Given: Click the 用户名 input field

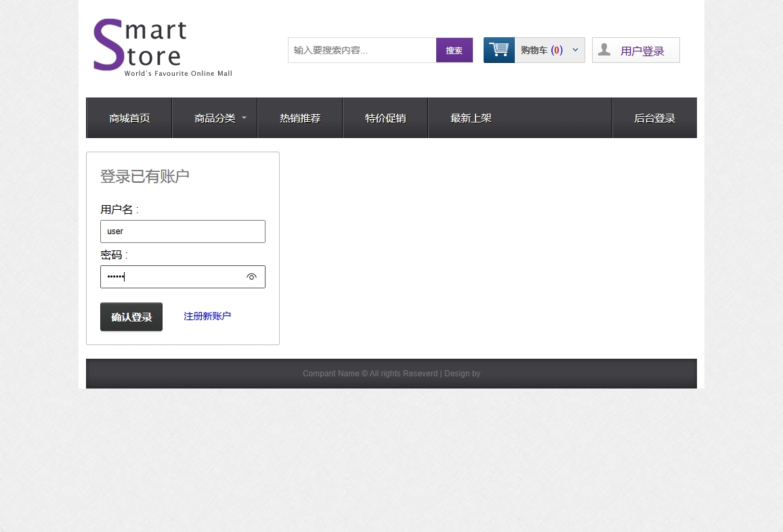Looking at the screenshot, I should (182, 231).
